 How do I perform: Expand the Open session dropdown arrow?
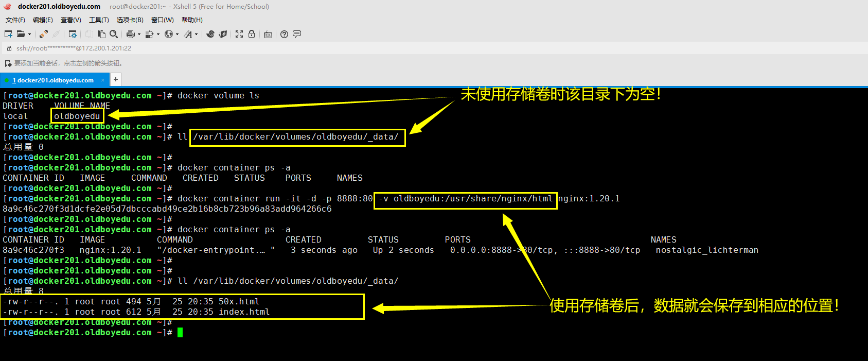29,35
